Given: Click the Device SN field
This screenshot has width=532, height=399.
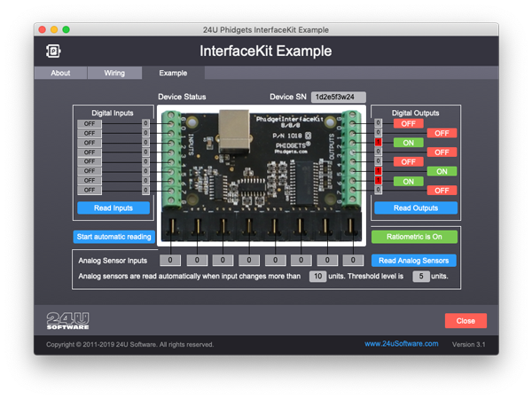Looking at the screenshot, I should [x=339, y=97].
